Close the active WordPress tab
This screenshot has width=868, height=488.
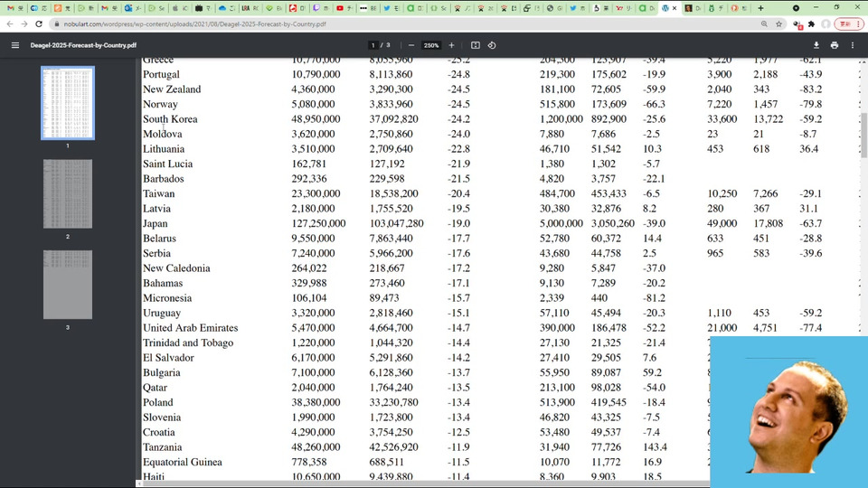click(675, 8)
